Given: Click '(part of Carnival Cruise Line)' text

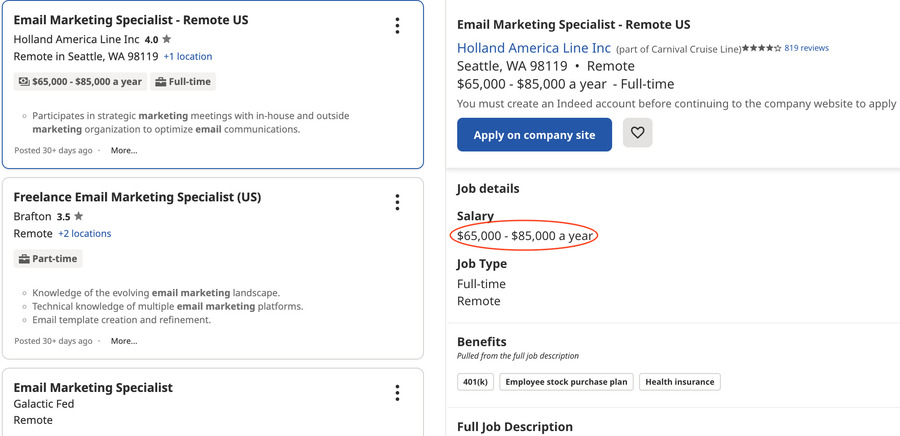Looking at the screenshot, I should [x=678, y=49].
